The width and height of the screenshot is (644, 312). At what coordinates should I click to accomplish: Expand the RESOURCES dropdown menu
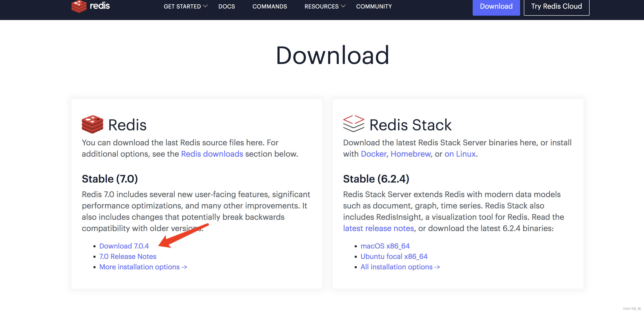pos(325,6)
